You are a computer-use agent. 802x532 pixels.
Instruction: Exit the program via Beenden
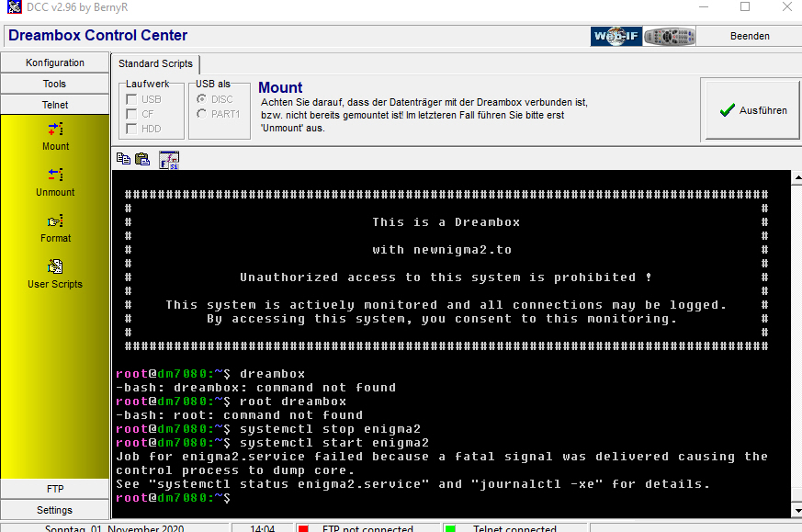pyautogui.click(x=750, y=36)
